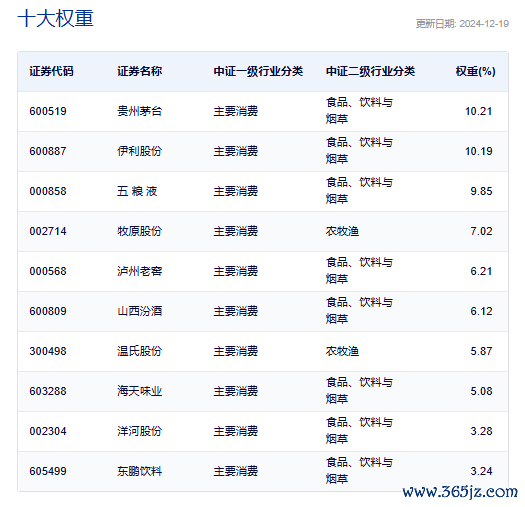Click weight value 5.87
The height and width of the screenshot is (507, 525).
[481, 351]
